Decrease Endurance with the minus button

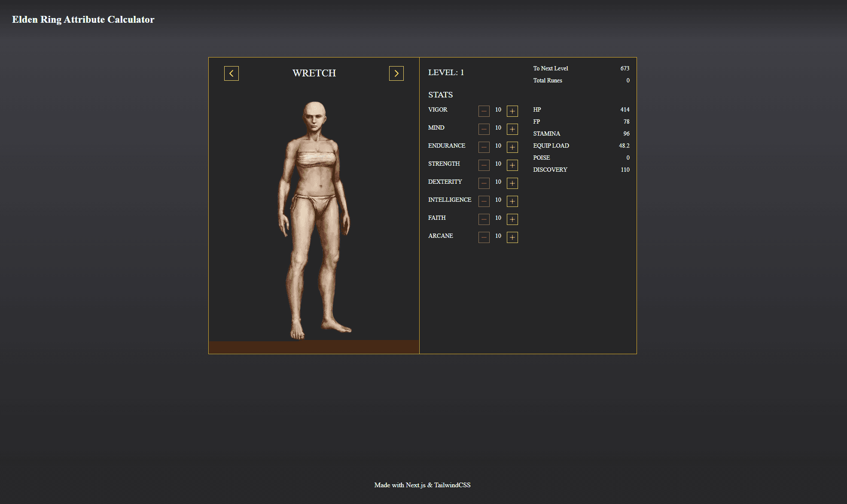[x=484, y=147]
